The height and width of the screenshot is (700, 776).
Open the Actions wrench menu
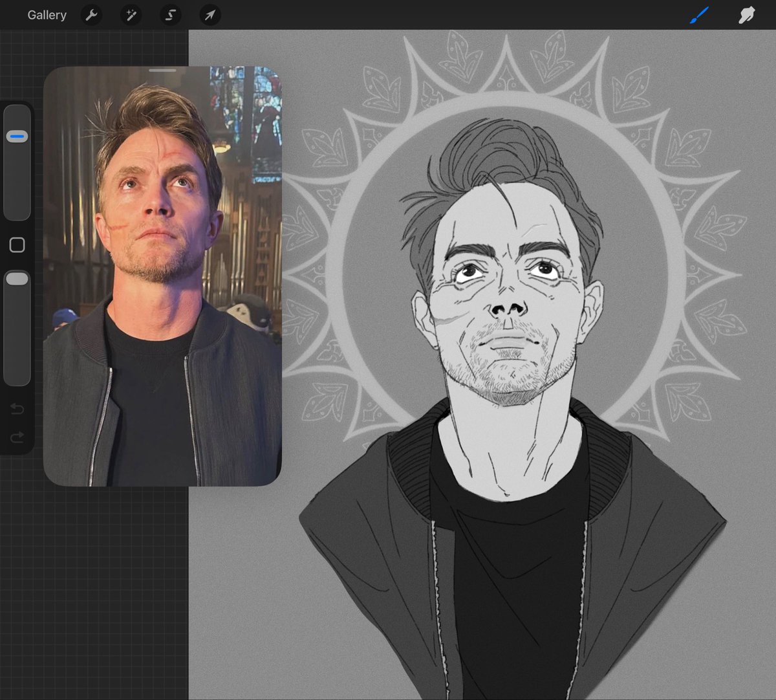click(x=92, y=15)
